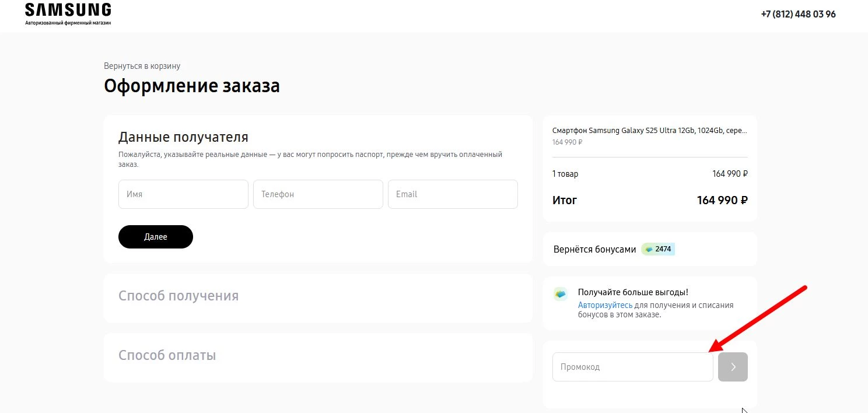Focus the 'Имя' input field
Viewport: 868px width, 413px height.
pos(183,194)
